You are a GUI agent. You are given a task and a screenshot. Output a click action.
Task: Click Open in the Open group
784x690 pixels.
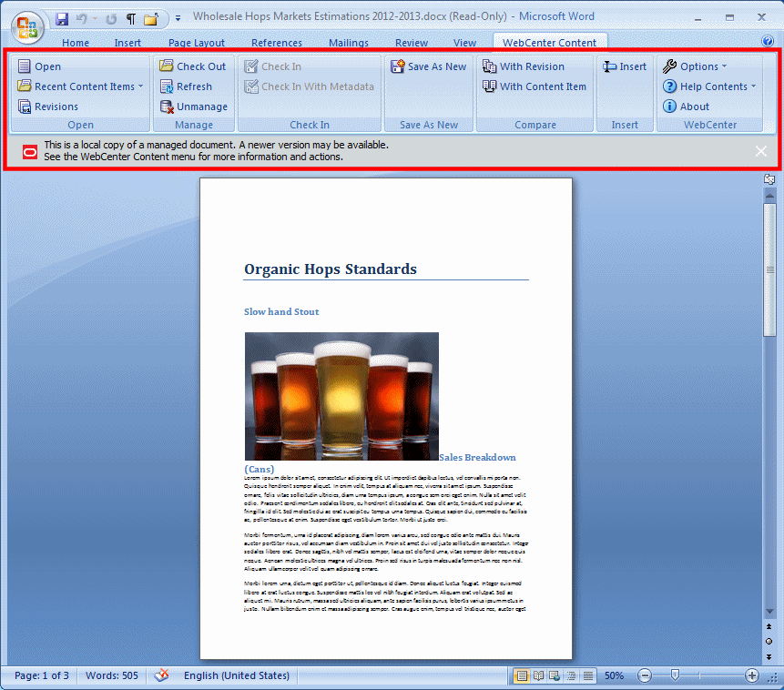tap(39, 66)
